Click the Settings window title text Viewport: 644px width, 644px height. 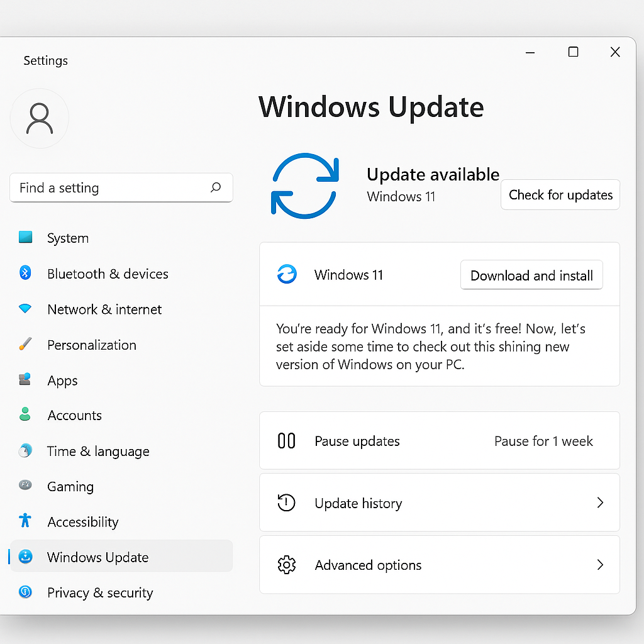click(45, 61)
